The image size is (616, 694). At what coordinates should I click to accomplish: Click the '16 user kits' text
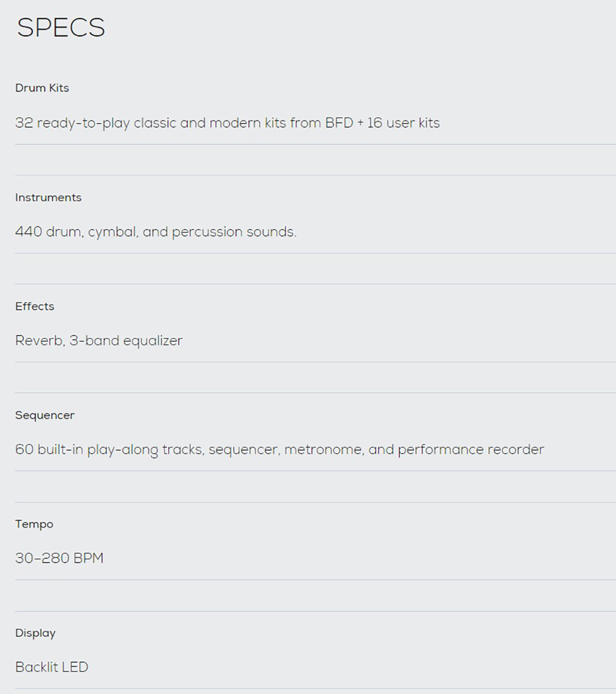point(403,123)
